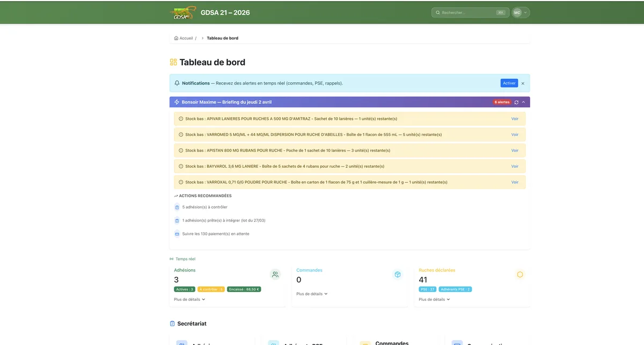Click the bell icon beside Notifications
This screenshot has height=345, width=644.
click(177, 83)
